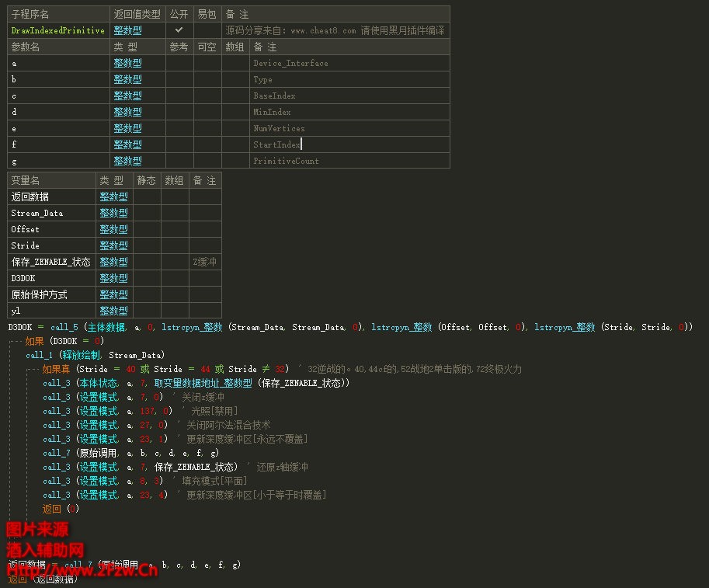Select variable yl
The height and width of the screenshot is (588, 709).
pos(16,311)
